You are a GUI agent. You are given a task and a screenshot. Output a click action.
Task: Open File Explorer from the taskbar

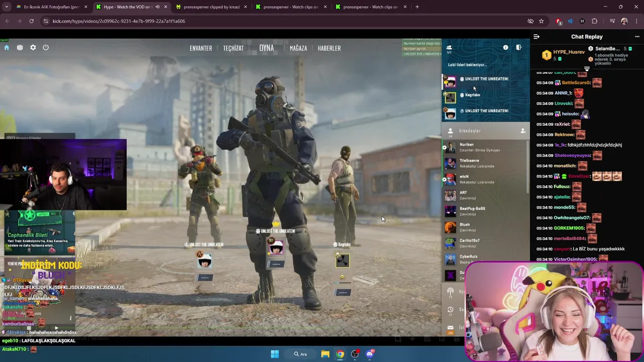326,354
